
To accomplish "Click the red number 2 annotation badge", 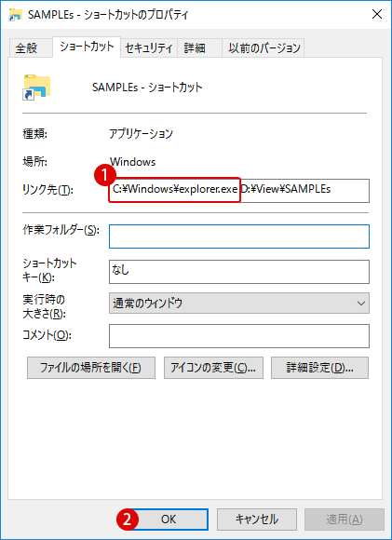I will coord(128,520).
